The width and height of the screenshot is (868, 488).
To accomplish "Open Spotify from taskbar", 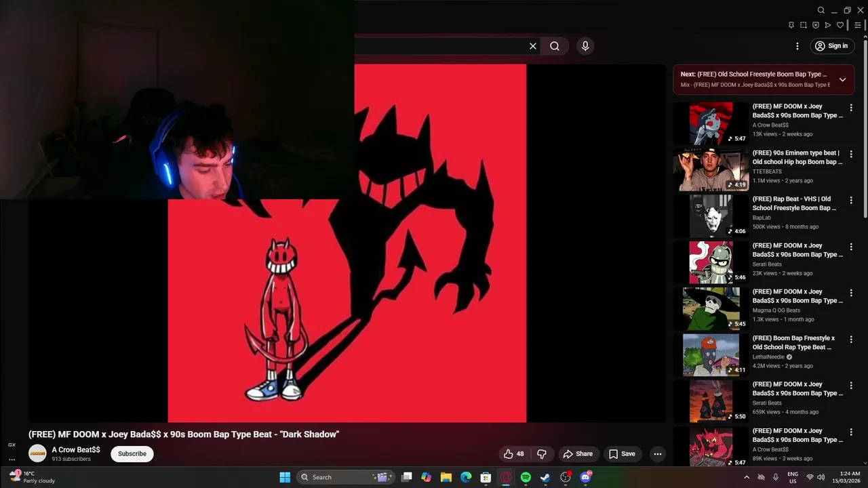I will (x=526, y=477).
